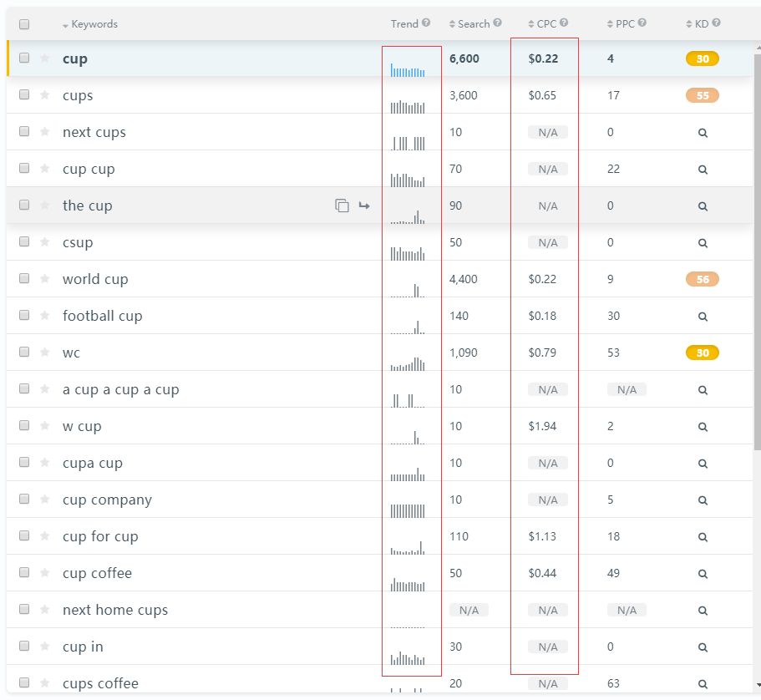
Task: Sort results by Search volume header
Action: 473,24
